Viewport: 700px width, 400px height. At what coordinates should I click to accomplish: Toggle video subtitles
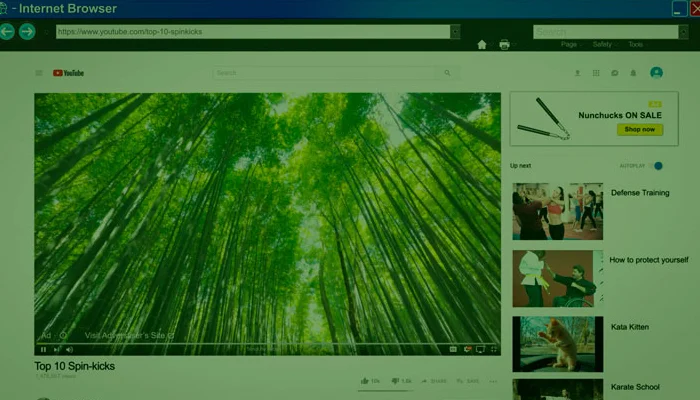(453, 349)
